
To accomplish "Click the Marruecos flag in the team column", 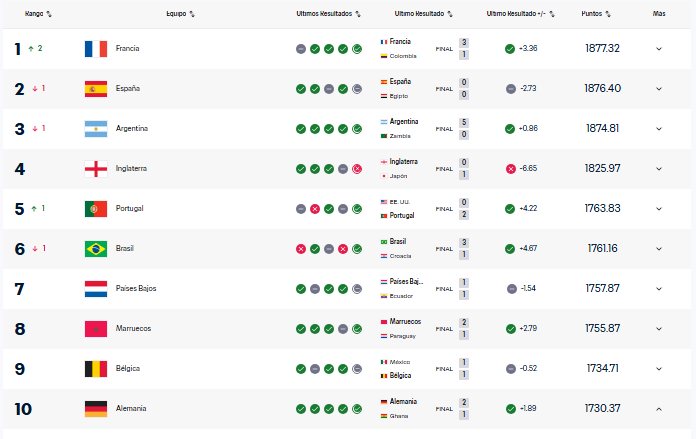I will pos(96,329).
